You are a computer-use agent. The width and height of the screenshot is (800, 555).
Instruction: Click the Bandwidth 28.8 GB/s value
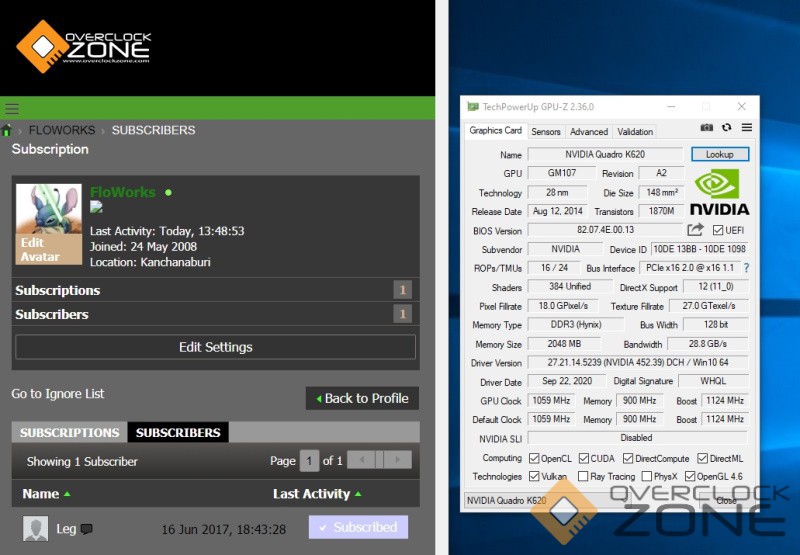[x=708, y=344]
